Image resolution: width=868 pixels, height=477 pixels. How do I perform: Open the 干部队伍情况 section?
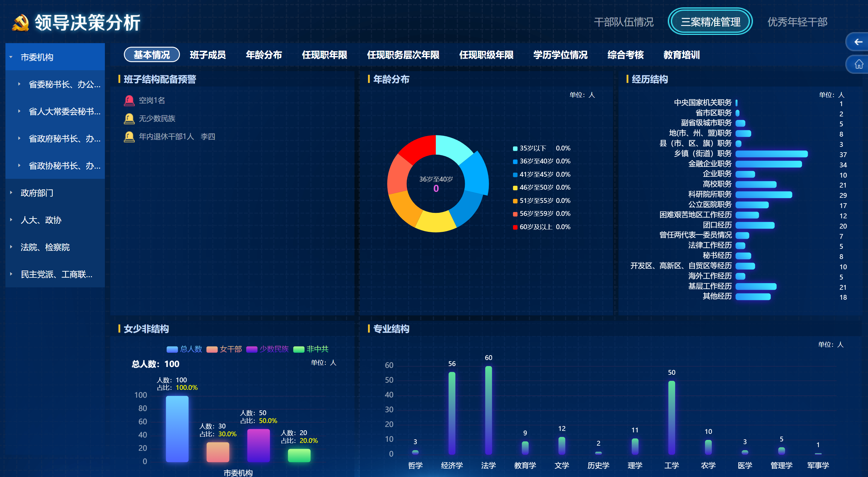tap(623, 22)
